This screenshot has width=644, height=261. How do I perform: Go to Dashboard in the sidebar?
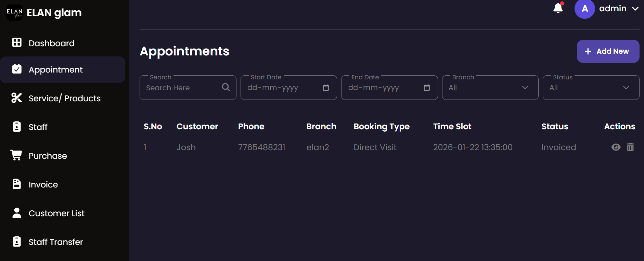point(51,43)
